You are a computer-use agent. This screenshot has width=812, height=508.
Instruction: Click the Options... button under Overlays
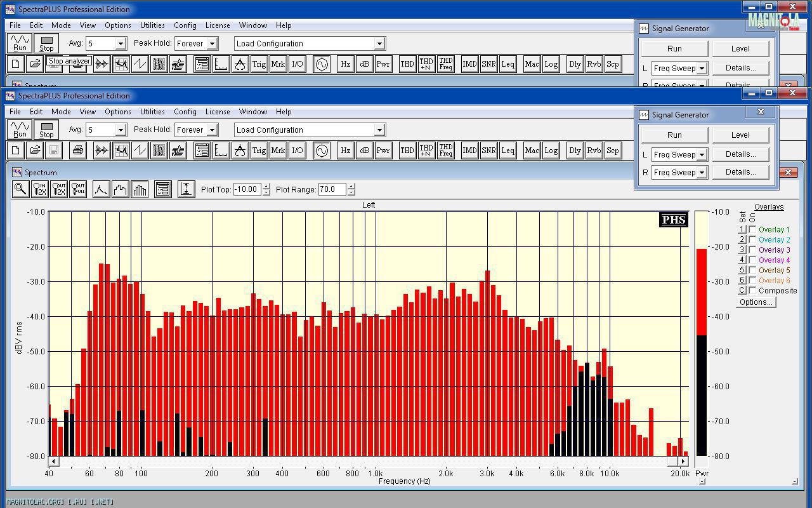point(756,302)
